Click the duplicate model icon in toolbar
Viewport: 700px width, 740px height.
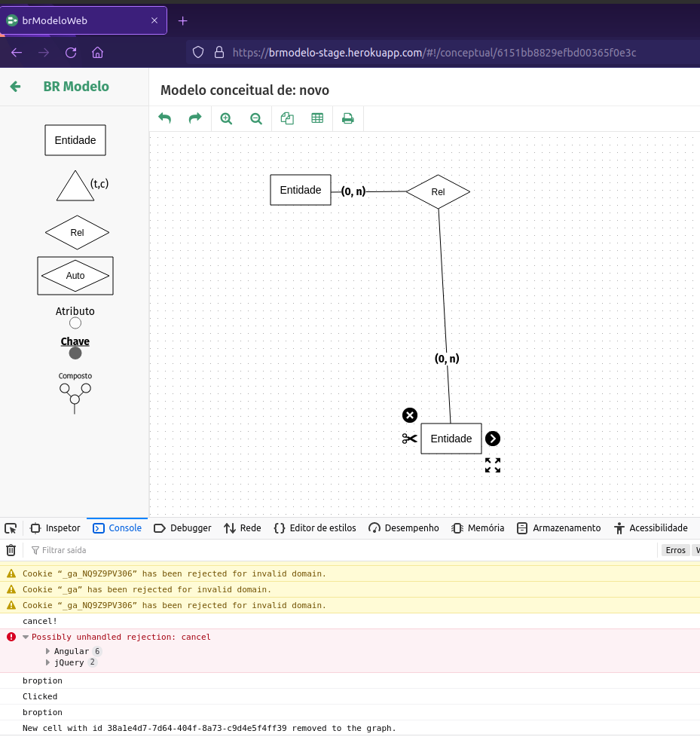coord(287,118)
